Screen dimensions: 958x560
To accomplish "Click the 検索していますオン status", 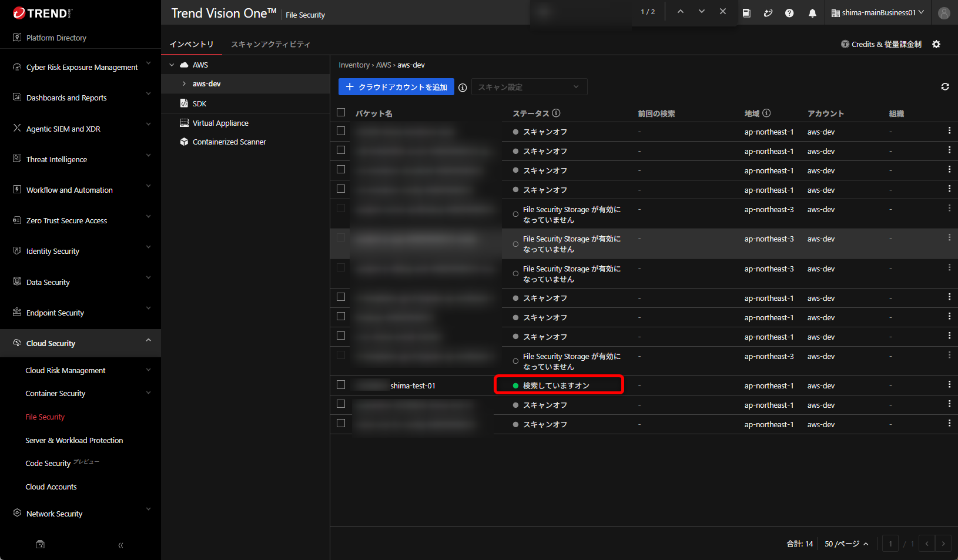I will (x=556, y=385).
